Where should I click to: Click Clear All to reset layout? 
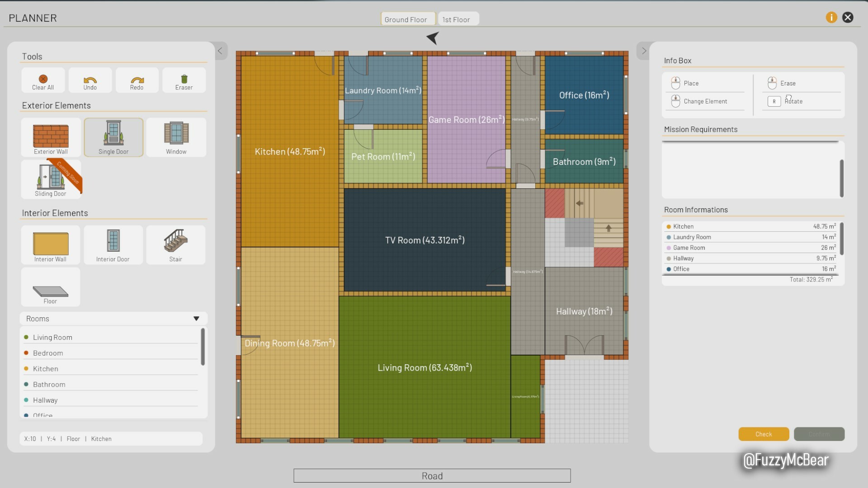43,80
